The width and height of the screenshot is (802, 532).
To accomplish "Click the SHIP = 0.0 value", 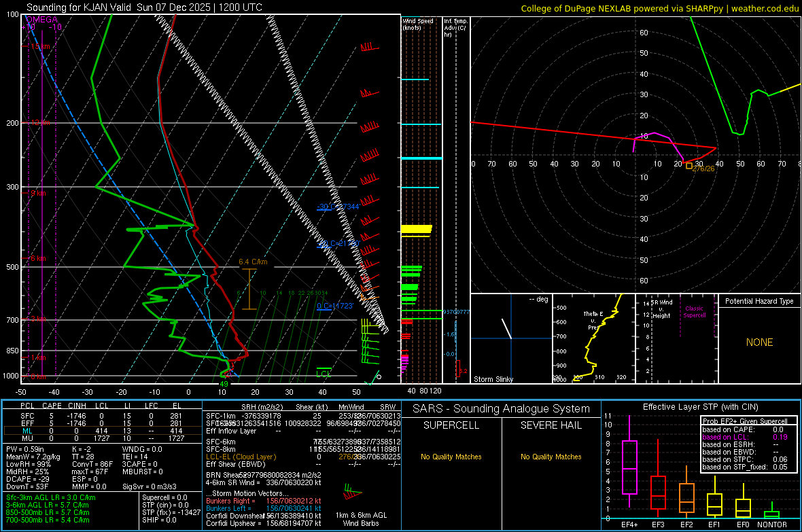I will [x=159, y=520].
